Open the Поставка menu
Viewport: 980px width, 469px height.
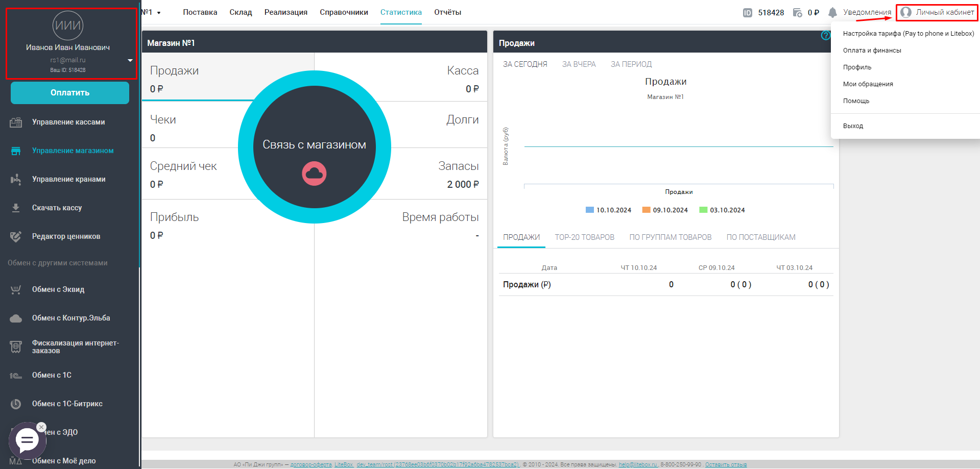(x=200, y=12)
